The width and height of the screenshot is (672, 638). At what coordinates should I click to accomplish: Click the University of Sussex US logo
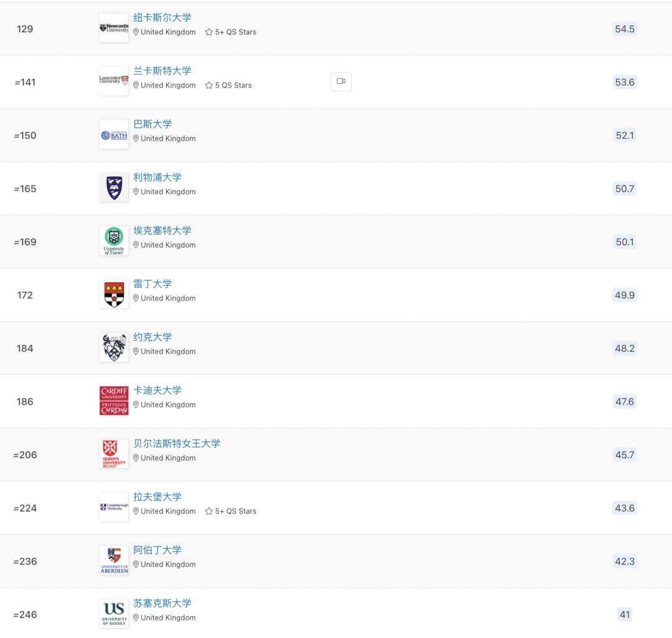114,614
